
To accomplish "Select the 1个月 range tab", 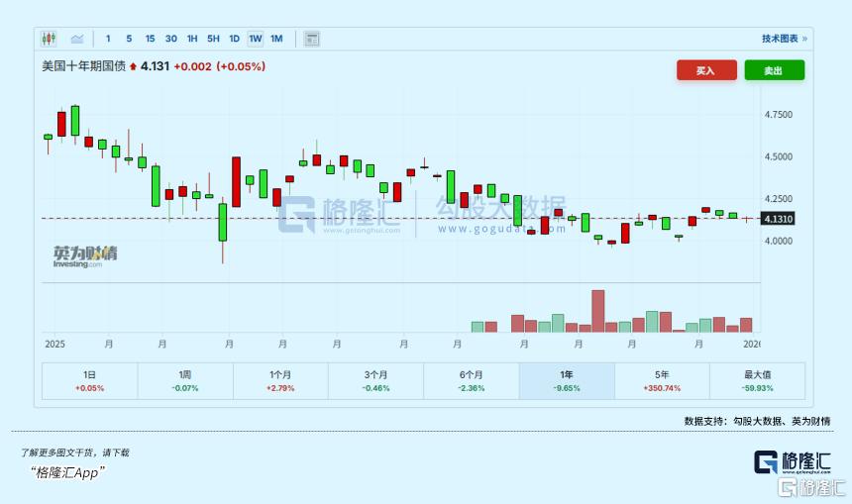I will click(x=280, y=380).
